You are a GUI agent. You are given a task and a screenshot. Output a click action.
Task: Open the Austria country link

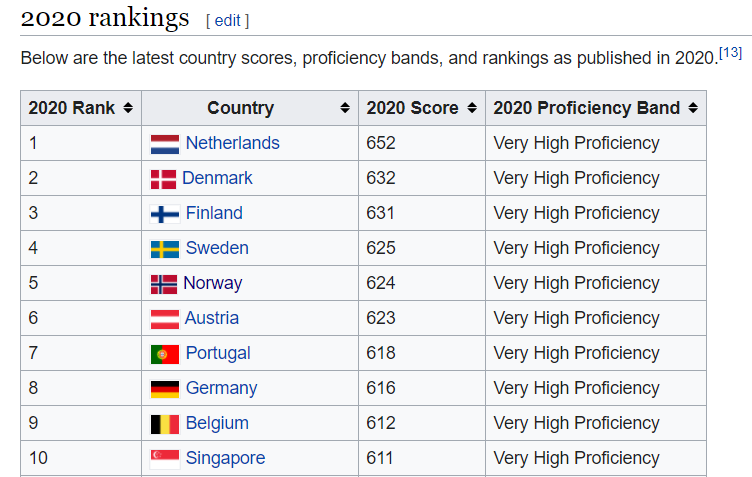[212, 318]
